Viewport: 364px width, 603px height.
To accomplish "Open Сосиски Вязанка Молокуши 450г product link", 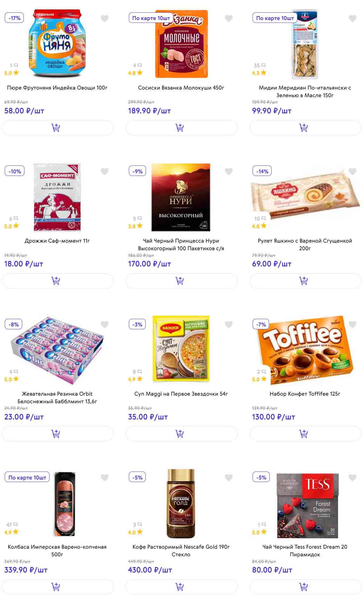I will [181, 88].
